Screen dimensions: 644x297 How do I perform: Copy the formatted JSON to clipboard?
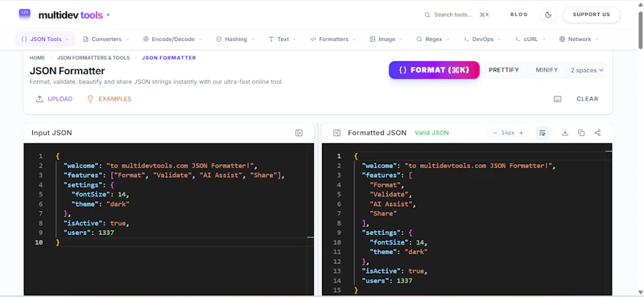click(581, 133)
